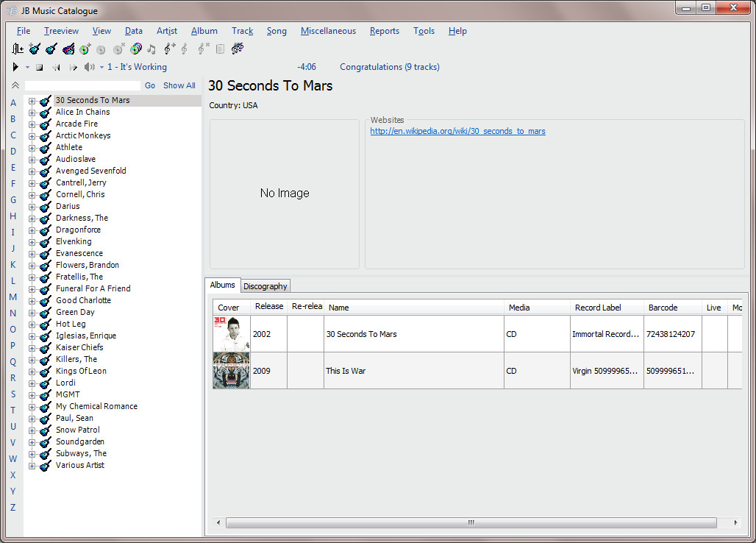Sort albums by the Record Label column header
Image resolution: width=756 pixels, height=543 pixels.
click(607, 308)
